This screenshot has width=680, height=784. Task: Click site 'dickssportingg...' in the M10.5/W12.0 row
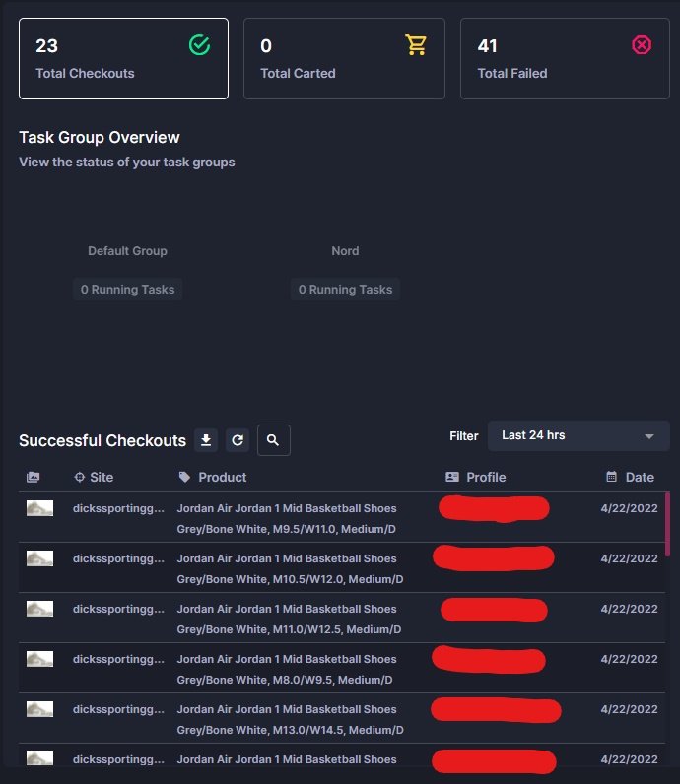[x=118, y=559]
